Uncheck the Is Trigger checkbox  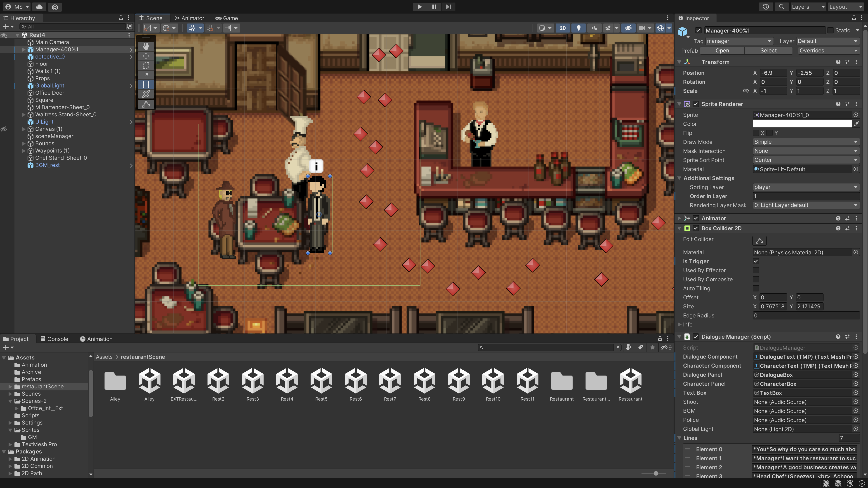[x=756, y=261]
